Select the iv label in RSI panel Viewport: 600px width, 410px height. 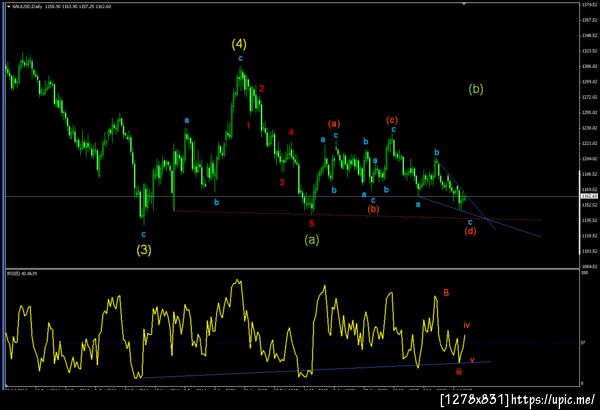click(x=466, y=325)
